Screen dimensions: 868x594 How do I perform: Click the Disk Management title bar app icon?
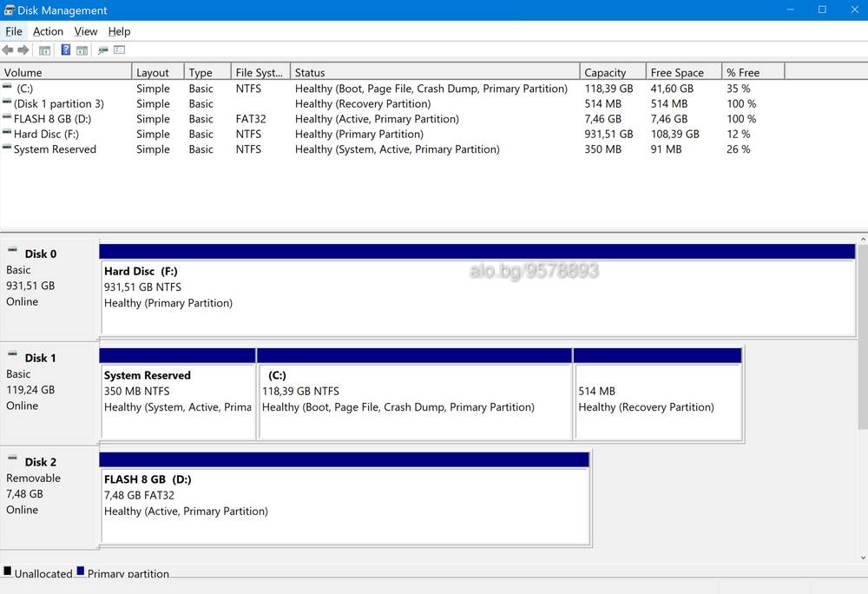tap(10, 10)
